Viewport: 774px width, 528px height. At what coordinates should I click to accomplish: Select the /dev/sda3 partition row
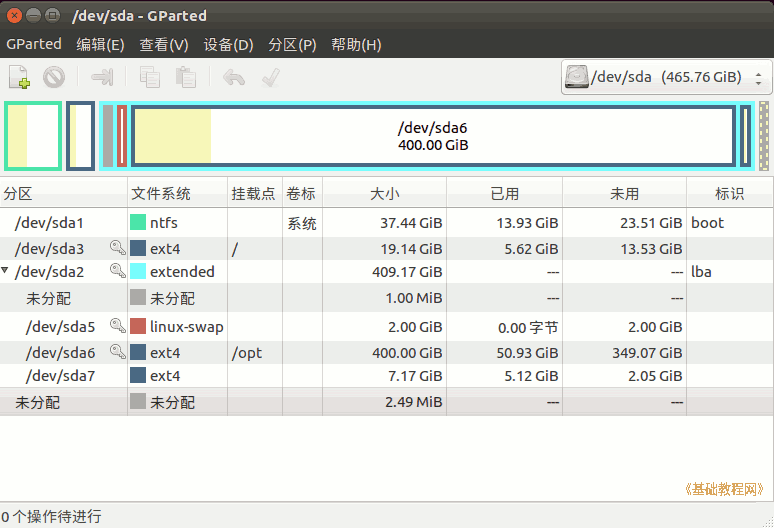(x=387, y=248)
